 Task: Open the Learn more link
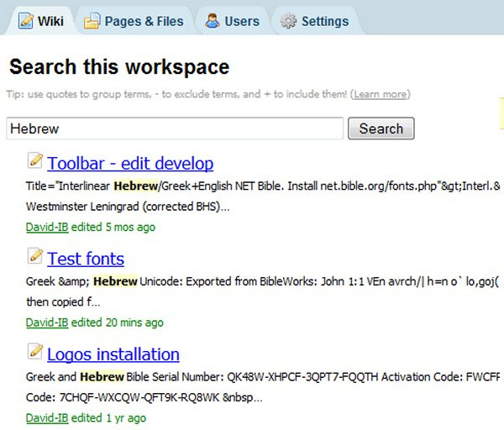381,95
